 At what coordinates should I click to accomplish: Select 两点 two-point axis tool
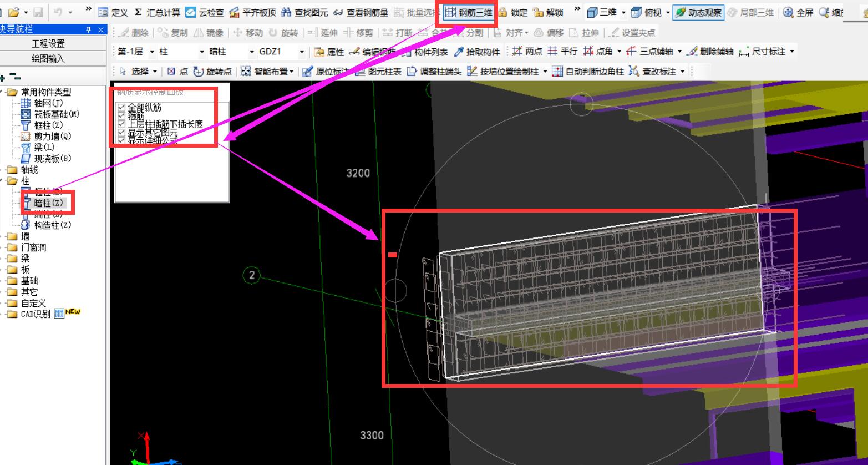(x=526, y=52)
